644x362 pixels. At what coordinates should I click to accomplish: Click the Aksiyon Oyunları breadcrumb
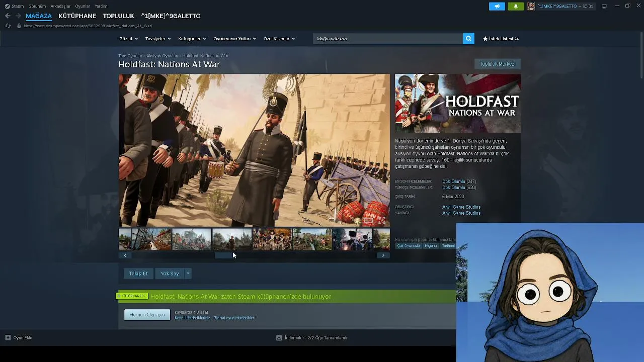[x=162, y=56]
